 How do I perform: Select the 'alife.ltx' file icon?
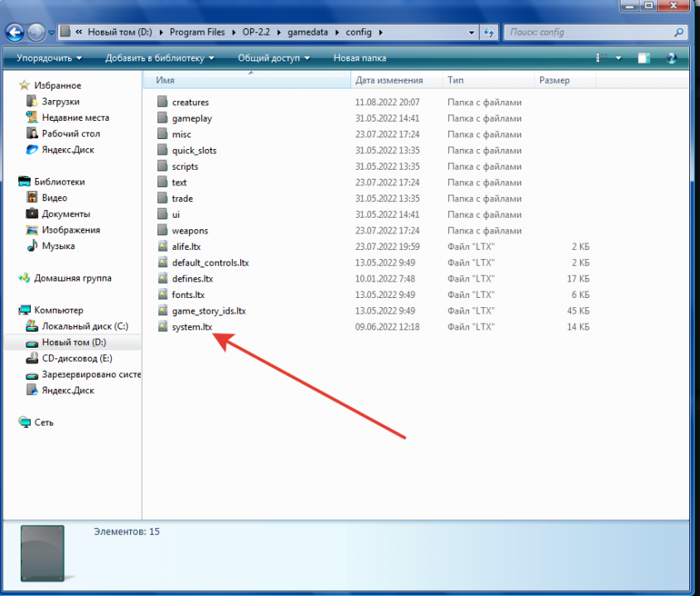pos(162,246)
